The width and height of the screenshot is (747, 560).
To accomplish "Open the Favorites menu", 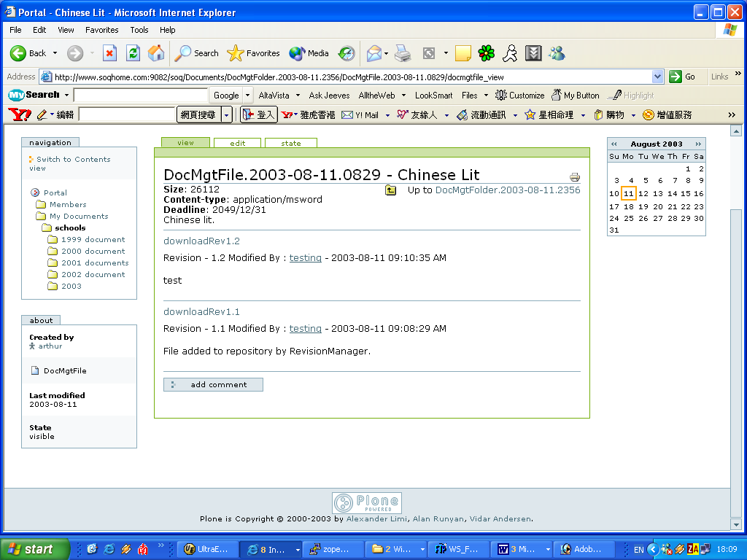I will coord(101,30).
